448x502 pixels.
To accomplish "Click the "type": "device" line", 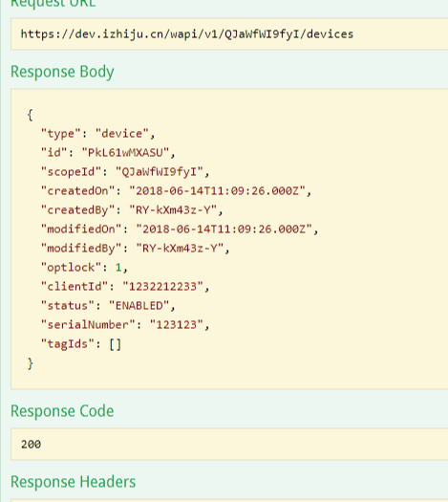I will [x=97, y=134].
